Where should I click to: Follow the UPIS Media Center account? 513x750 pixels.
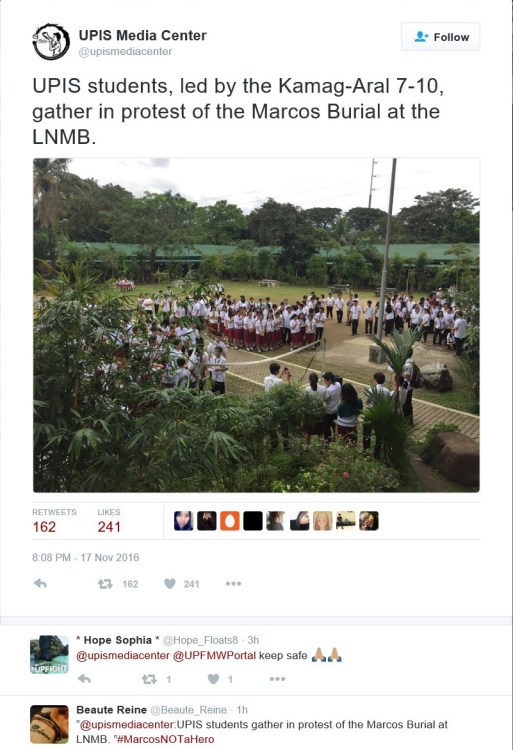tap(440, 37)
